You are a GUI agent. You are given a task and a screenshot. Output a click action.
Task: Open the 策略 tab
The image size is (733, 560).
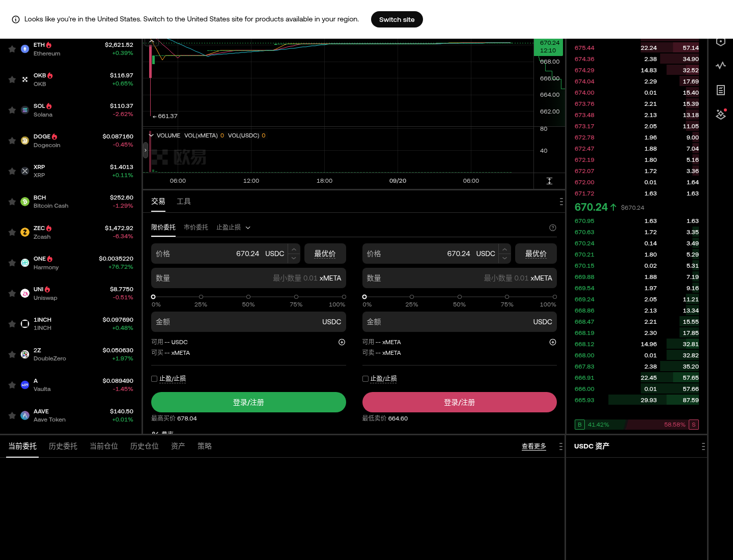pyautogui.click(x=205, y=446)
